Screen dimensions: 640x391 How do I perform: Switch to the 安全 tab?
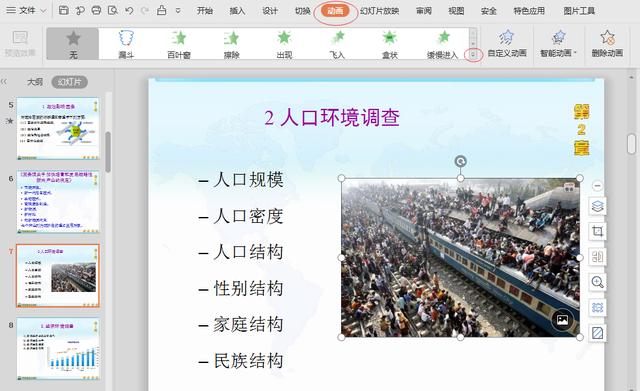(x=489, y=11)
